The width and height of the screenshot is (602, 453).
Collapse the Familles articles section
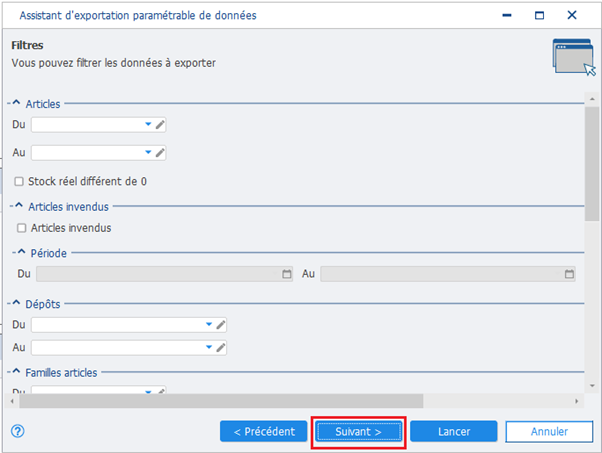click(16, 371)
